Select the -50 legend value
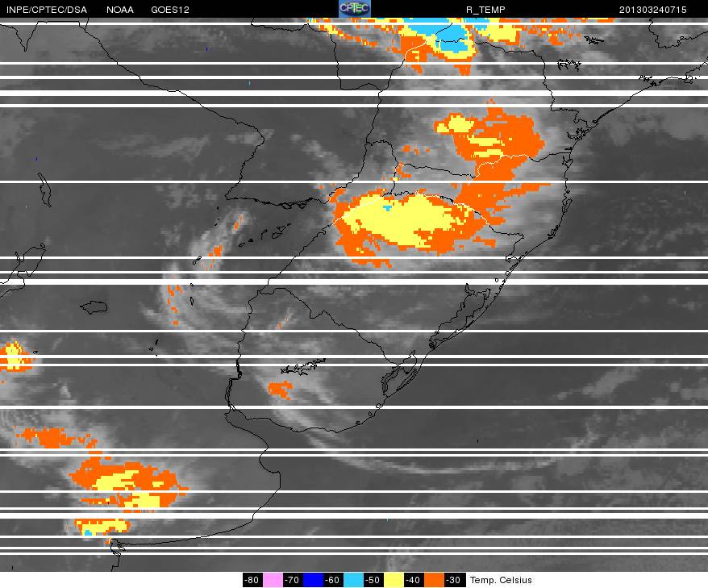The width and height of the screenshot is (708, 588). (373, 580)
